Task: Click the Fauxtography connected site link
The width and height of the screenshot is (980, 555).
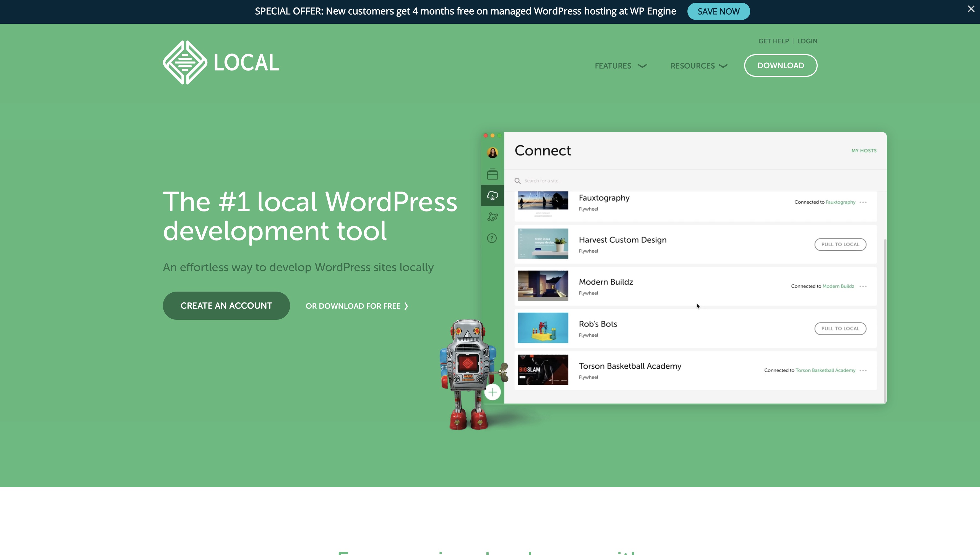Action: pyautogui.click(x=840, y=202)
